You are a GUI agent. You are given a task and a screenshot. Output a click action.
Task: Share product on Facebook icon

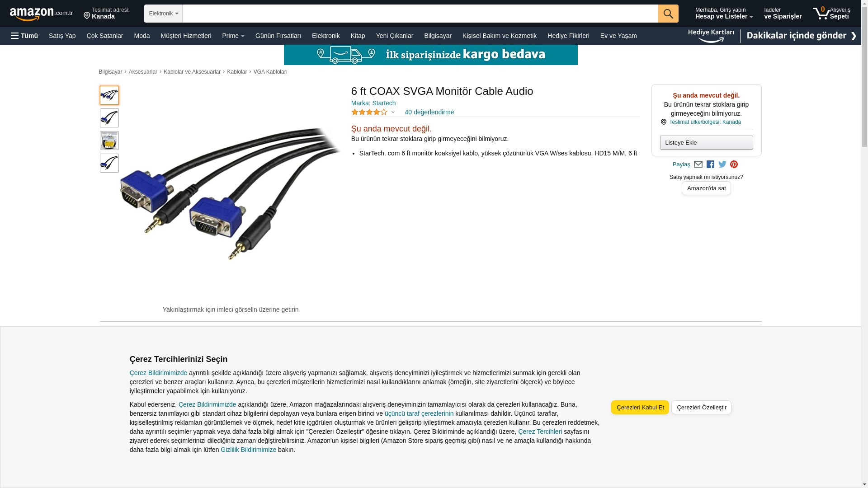click(710, 164)
